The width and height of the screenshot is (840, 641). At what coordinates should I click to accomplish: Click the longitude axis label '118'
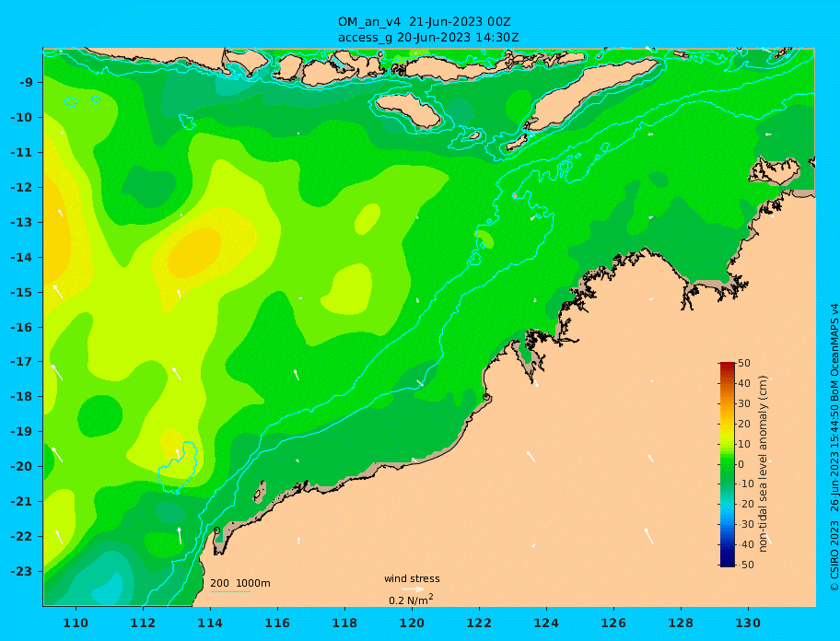pos(344,624)
